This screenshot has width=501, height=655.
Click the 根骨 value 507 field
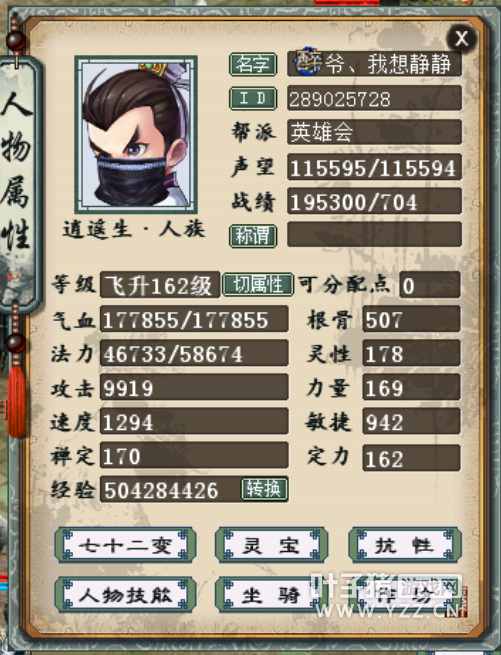411,319
